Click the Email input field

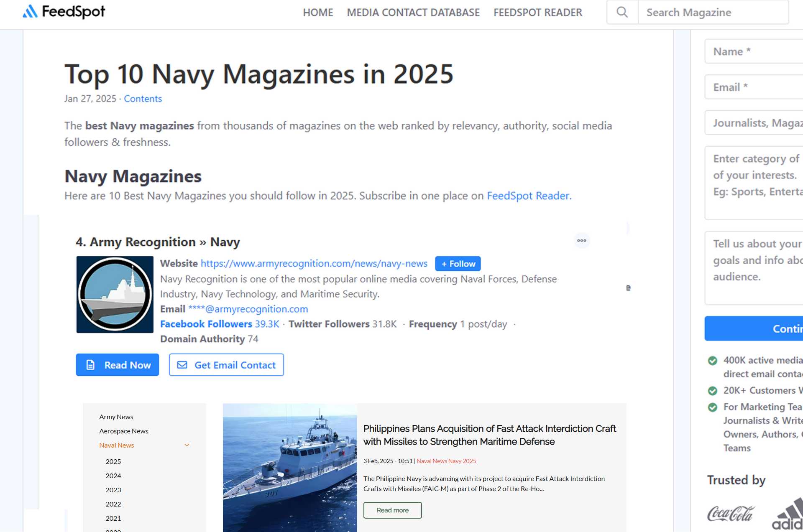(x=753, y=87)
